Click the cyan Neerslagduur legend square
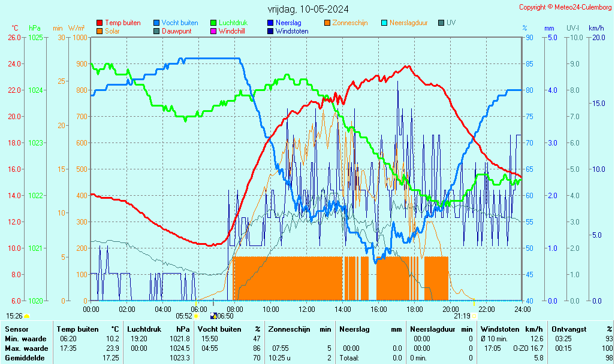 click(384, 23)
